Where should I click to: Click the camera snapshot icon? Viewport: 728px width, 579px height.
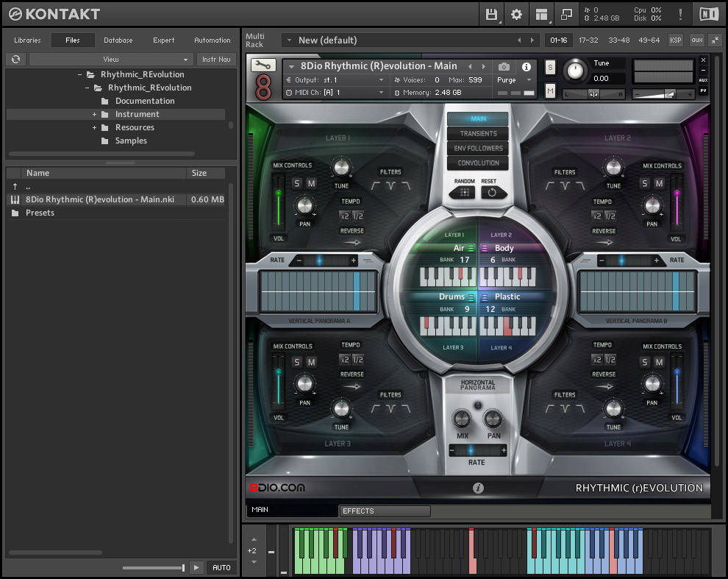click(504, 66)
